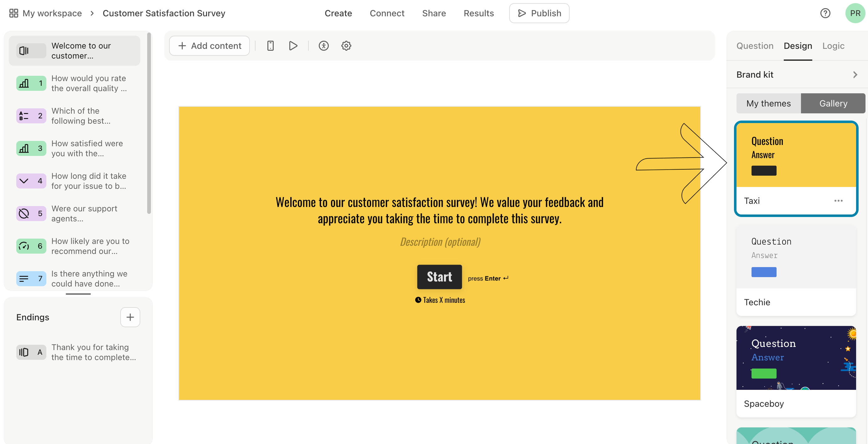
Task: Go to Share section
Action: pos(434,13)
